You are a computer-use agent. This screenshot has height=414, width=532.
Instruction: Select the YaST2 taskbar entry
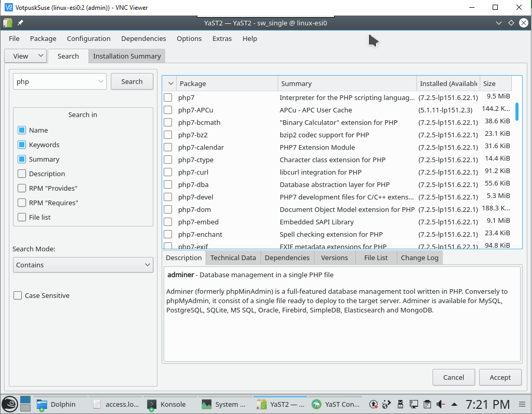[x=281, y=404]
